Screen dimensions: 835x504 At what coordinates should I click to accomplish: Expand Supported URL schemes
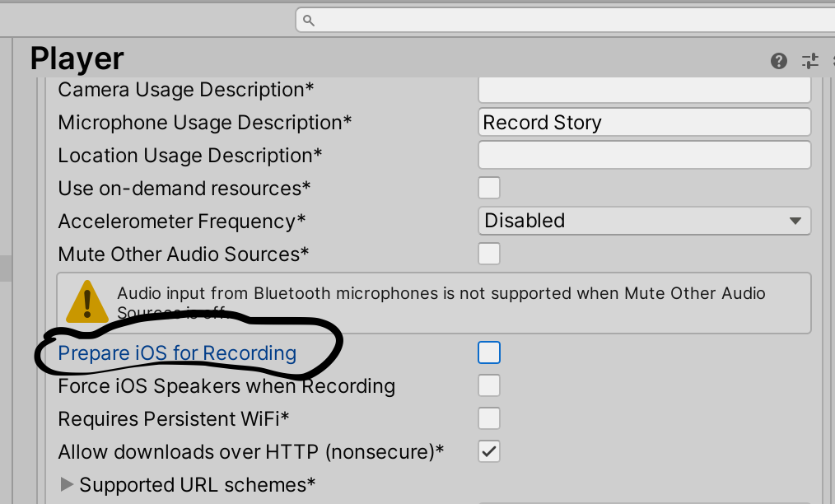click(x=68, y=484)
